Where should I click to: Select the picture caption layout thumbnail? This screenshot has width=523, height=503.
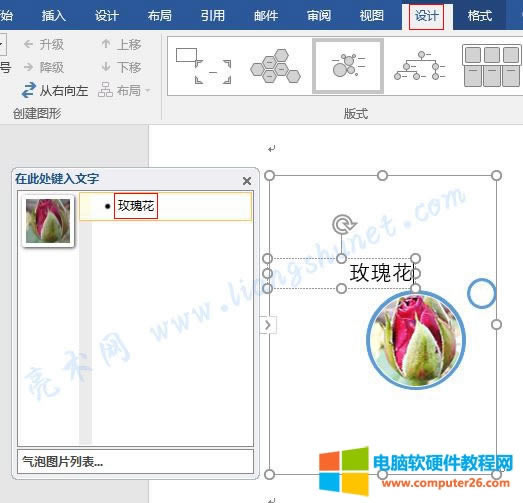[x=203, y=66]
